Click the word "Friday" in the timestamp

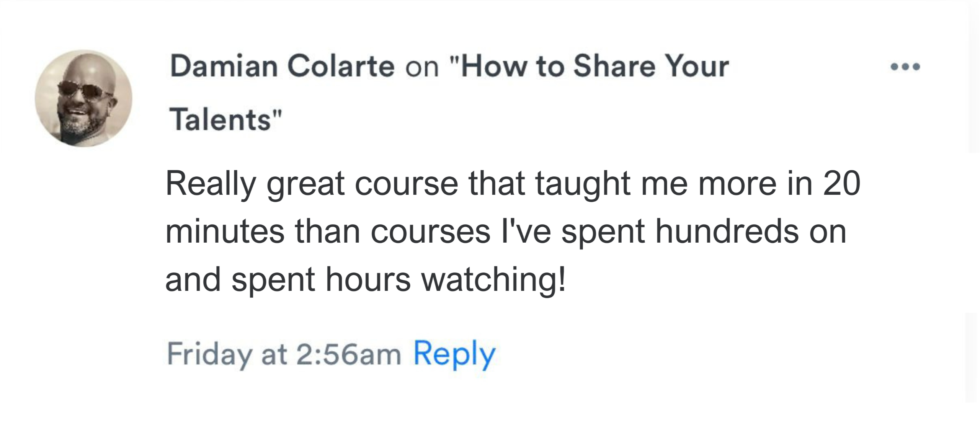click(209, 354)
